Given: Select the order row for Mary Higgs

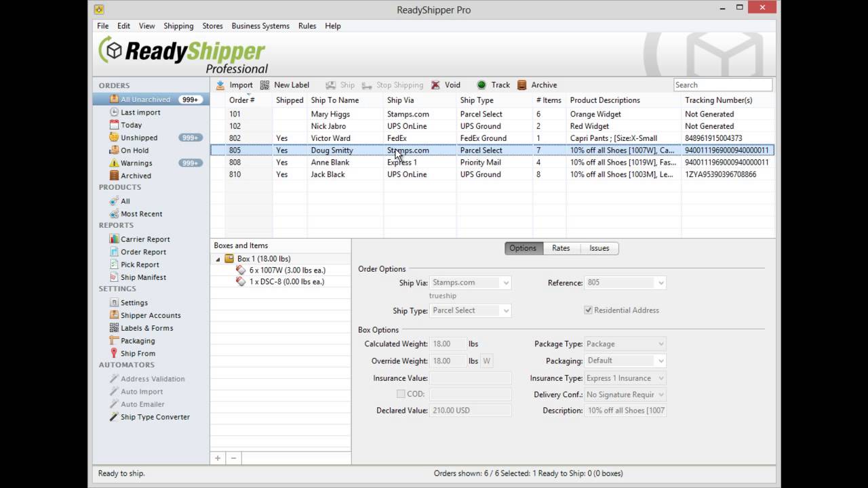Looking at the screenshot, I should (492, 114).
